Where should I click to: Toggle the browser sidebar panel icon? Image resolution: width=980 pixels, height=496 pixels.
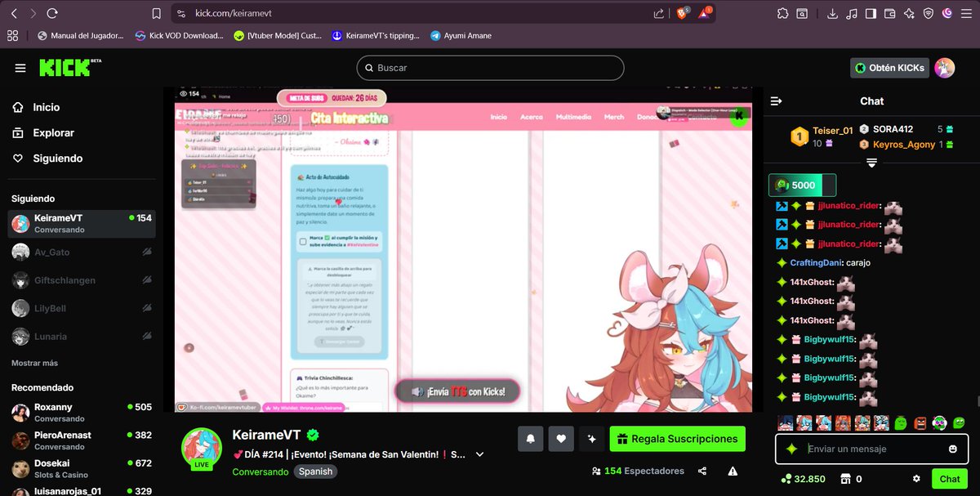point(871,14)
